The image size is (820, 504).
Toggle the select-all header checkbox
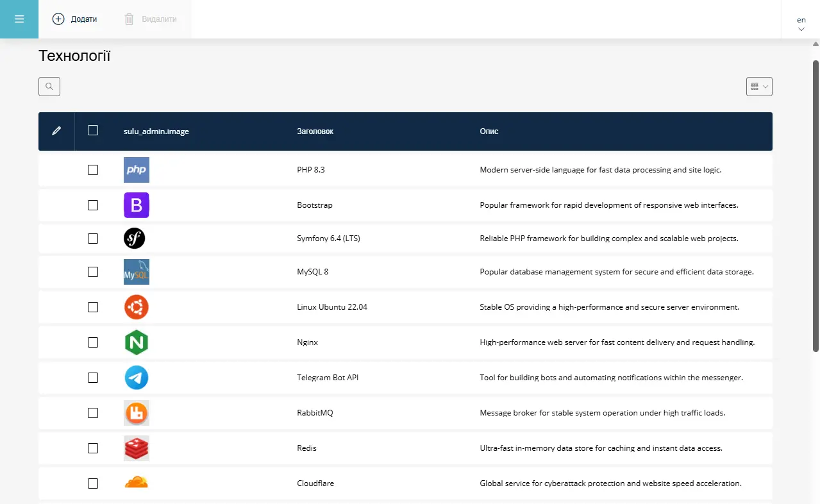[93, 130]
